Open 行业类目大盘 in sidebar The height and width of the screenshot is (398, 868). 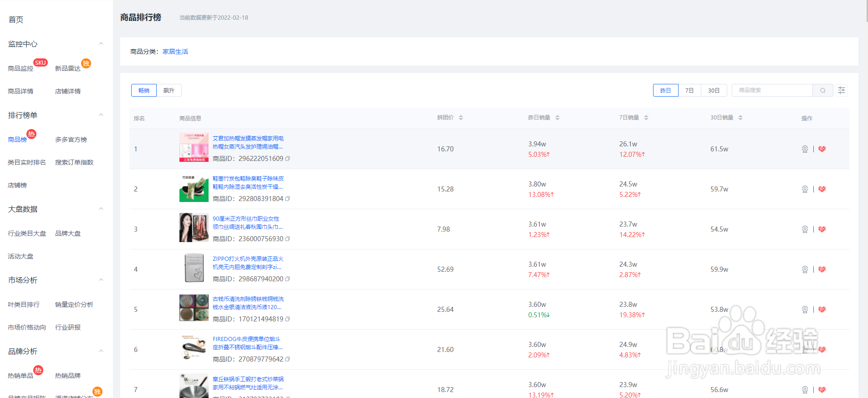coord(27,233)
